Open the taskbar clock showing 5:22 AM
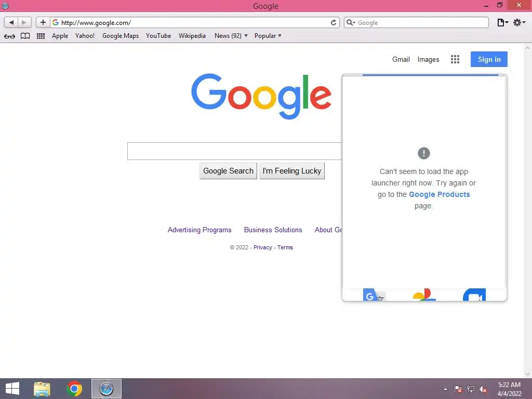Image resolution: width=532 pixels, height=399 pixels. [509, 389]
